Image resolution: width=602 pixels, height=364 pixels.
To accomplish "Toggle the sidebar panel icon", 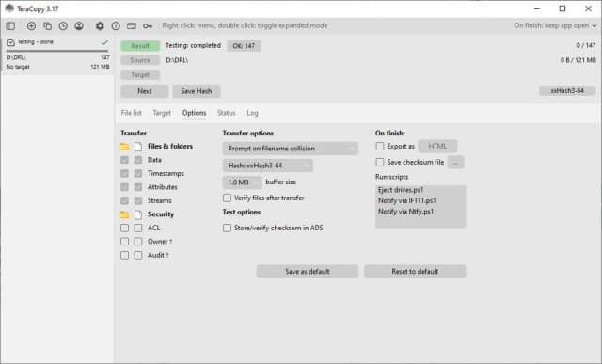I will pos(10,25).
